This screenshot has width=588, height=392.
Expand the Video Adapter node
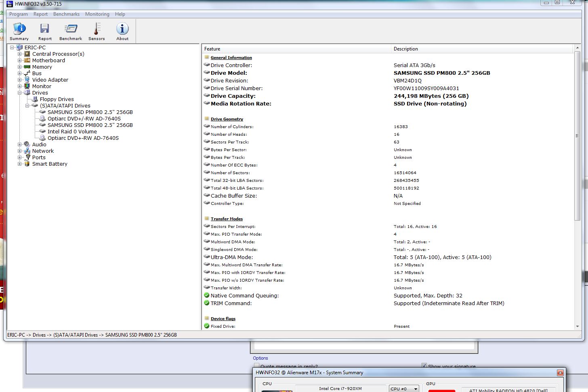19,80
